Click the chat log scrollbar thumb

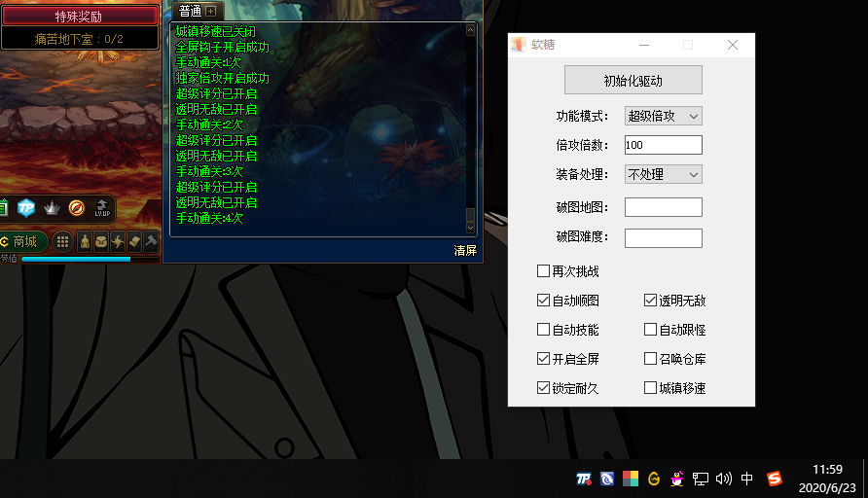coord(471,215)
